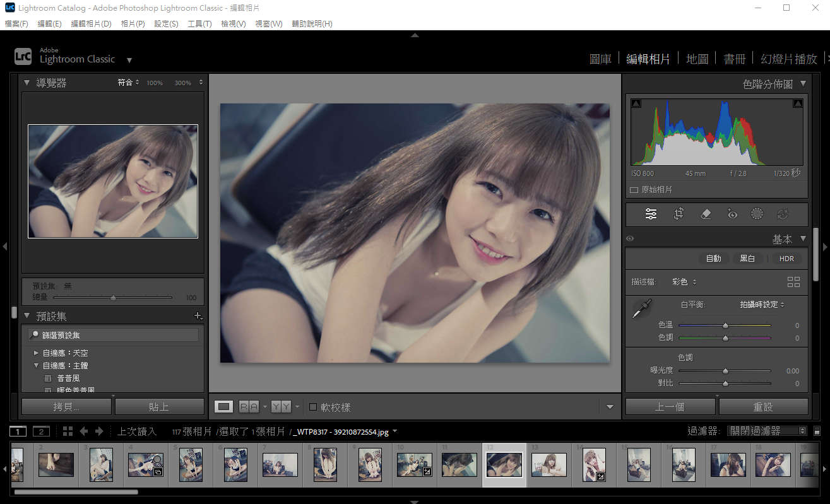
Task: Open the profile browser grid icon
Action: [793, 282]
